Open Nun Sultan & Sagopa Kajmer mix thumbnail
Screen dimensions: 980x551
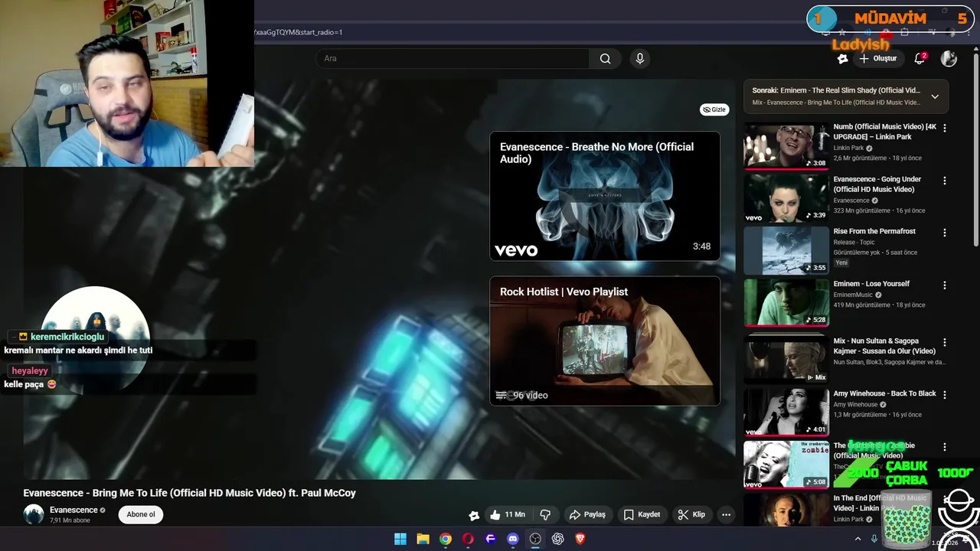click(x=786, y=359)
